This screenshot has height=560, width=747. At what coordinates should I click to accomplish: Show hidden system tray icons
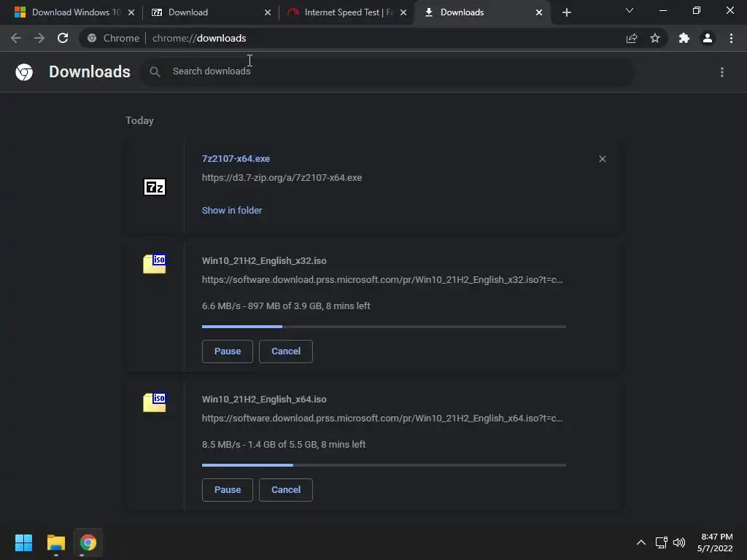641,542
